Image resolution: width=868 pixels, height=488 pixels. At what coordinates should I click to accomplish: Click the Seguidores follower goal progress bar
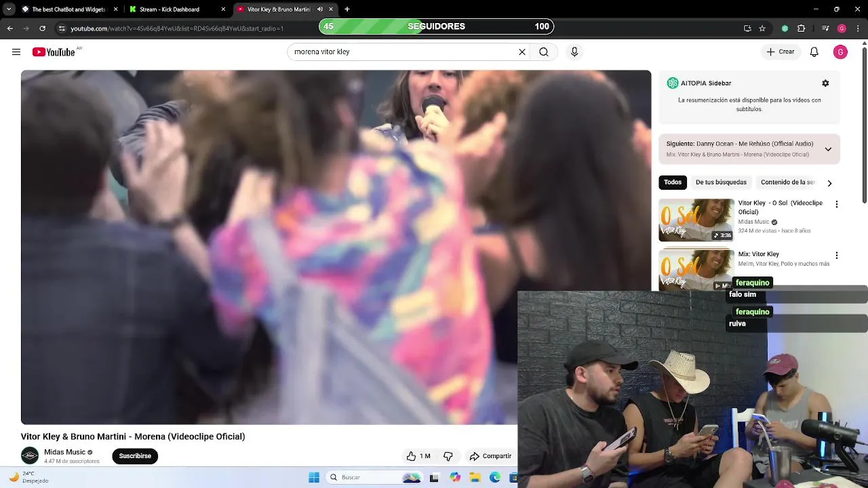436,26
